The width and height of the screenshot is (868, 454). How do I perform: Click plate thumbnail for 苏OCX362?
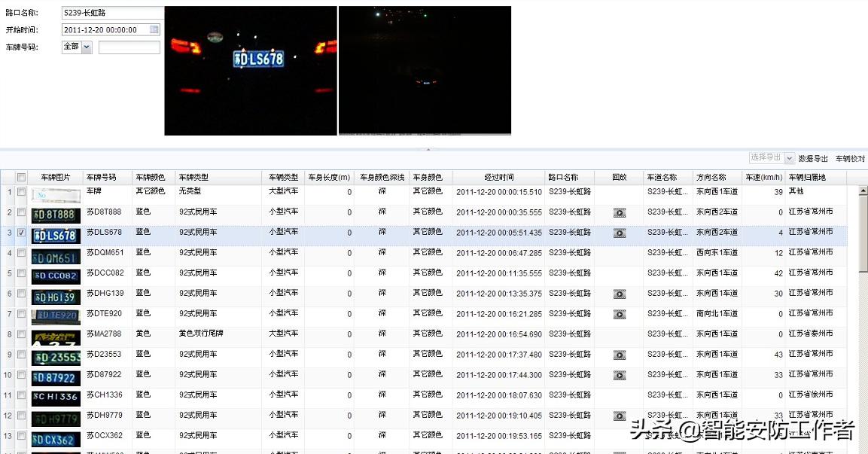pyautogui.click(x=56, y=440)
